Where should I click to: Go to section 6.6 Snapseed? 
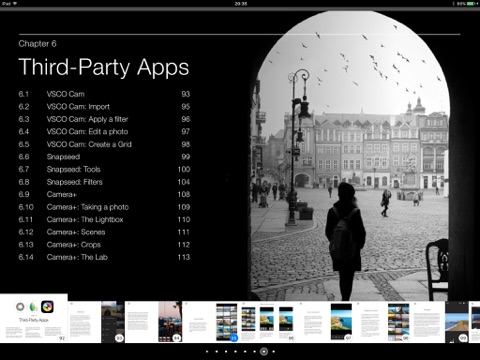[x=104, y=157]
